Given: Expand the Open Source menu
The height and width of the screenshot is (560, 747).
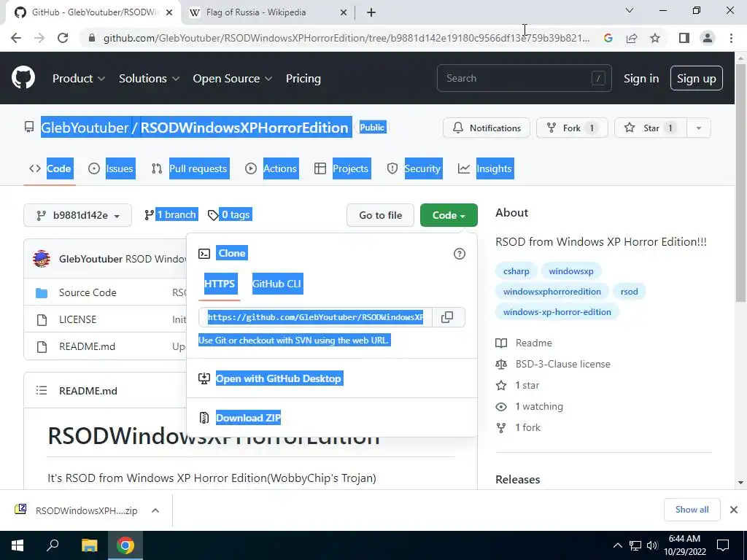Looking at the screenshot, I should [x=233, y=79].
